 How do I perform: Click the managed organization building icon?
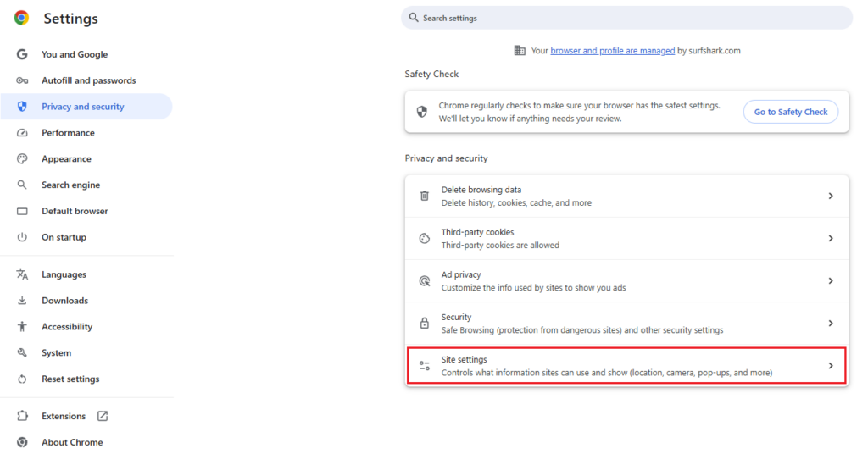(520, 50)
